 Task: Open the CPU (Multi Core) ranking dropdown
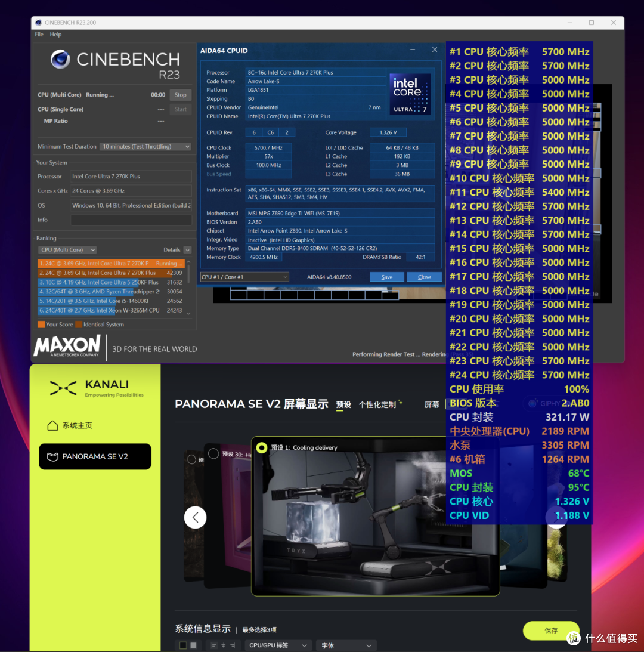point(67,249)
